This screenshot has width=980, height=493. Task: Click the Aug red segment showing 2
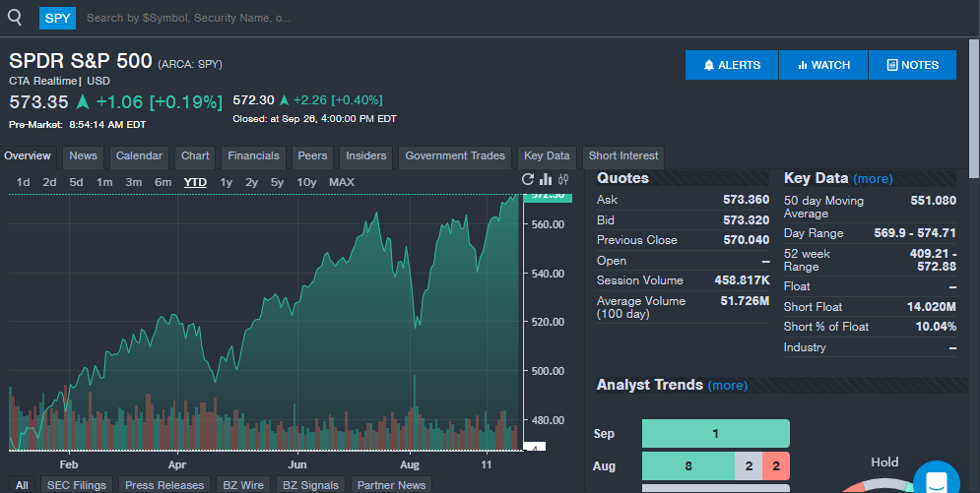point(775,466)
